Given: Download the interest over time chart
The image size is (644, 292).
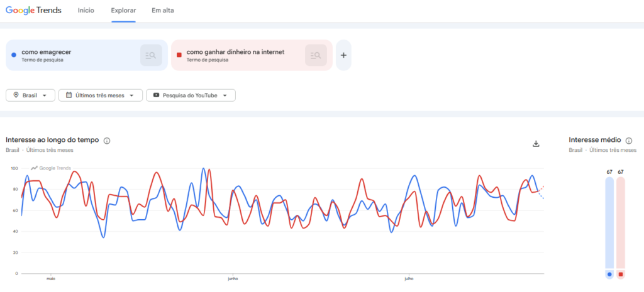Looking at the screenshot, I should pyautogui.click(x=536, y=144).
